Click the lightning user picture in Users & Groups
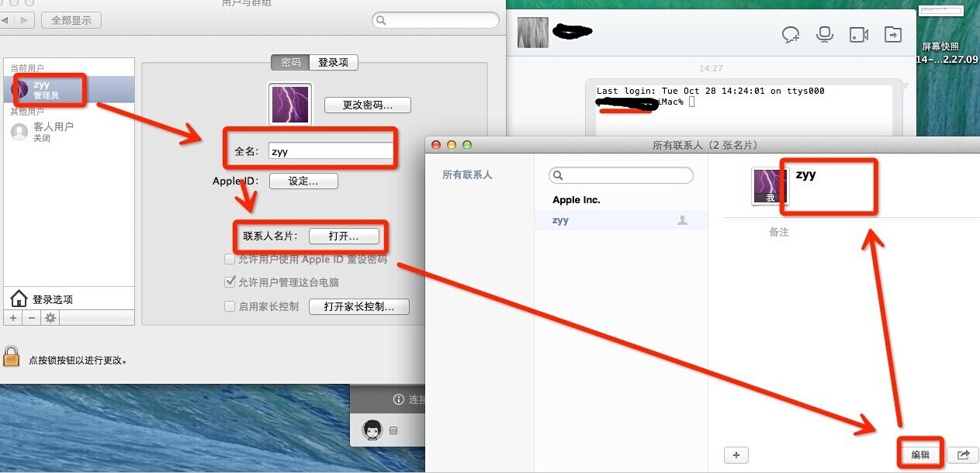 (x=290, y=104)
